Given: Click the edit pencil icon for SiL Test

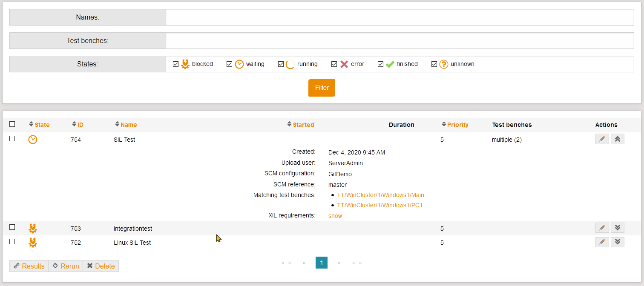Looking at the screenshot, I should [602, 139].
